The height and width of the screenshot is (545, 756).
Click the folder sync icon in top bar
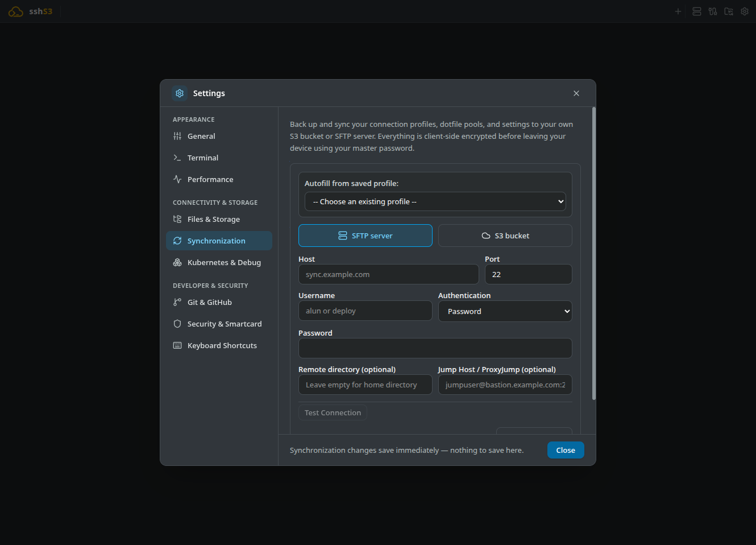729,11
